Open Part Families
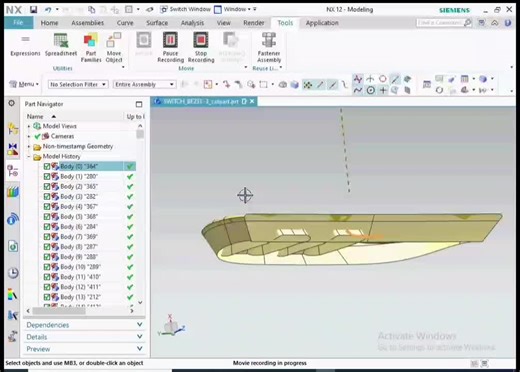The height and width of the screenshot is (372, 520). coord(91,48)
